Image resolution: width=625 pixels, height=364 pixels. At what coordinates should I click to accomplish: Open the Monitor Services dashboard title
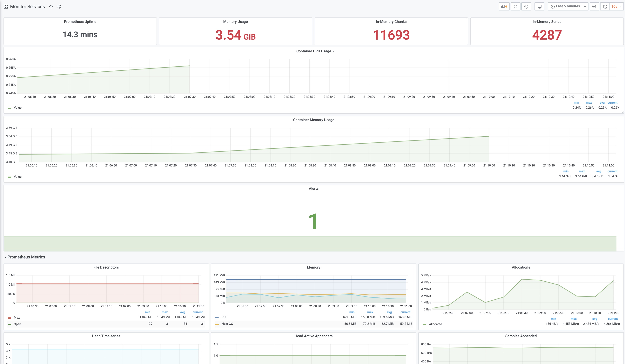click(28, 7)
